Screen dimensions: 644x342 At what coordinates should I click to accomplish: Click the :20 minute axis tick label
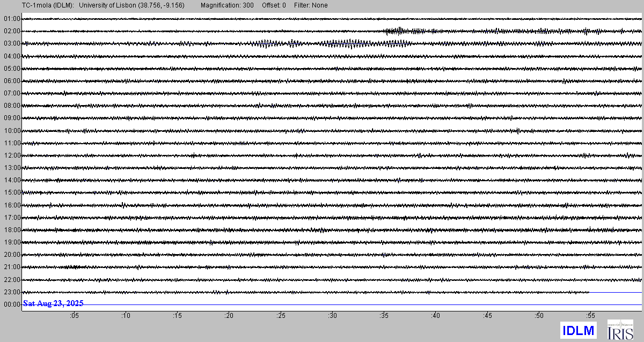tap(229, 316)
